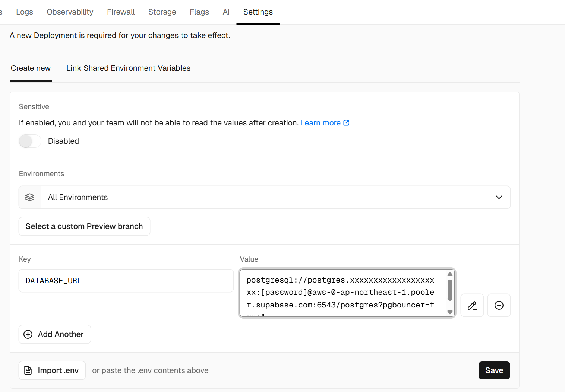The image size is (565, 392).
Task: Click the external link icon after Learn more
Action: pos(346,123)
